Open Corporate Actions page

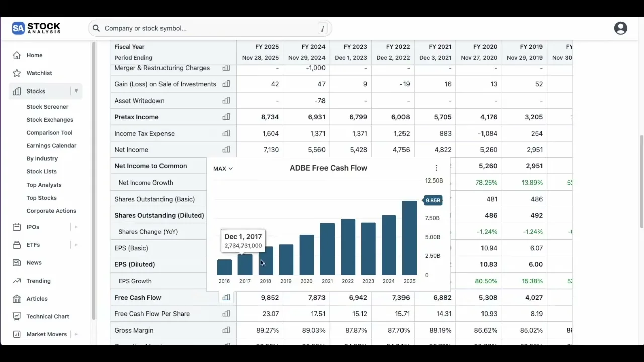51,211
